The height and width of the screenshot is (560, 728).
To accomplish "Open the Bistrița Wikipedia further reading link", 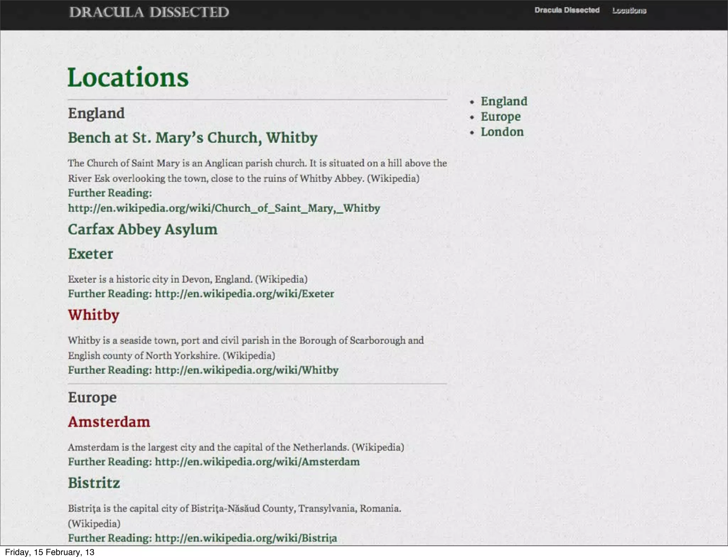I will pos(246,538).
